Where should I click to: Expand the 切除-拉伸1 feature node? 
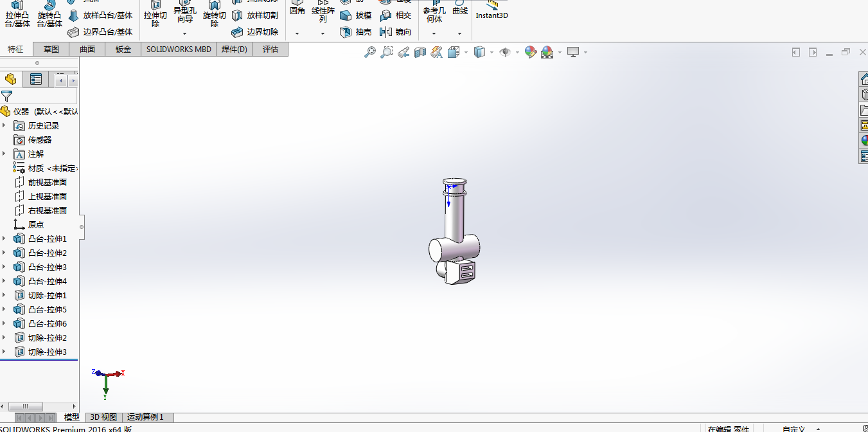pos(4,295)
